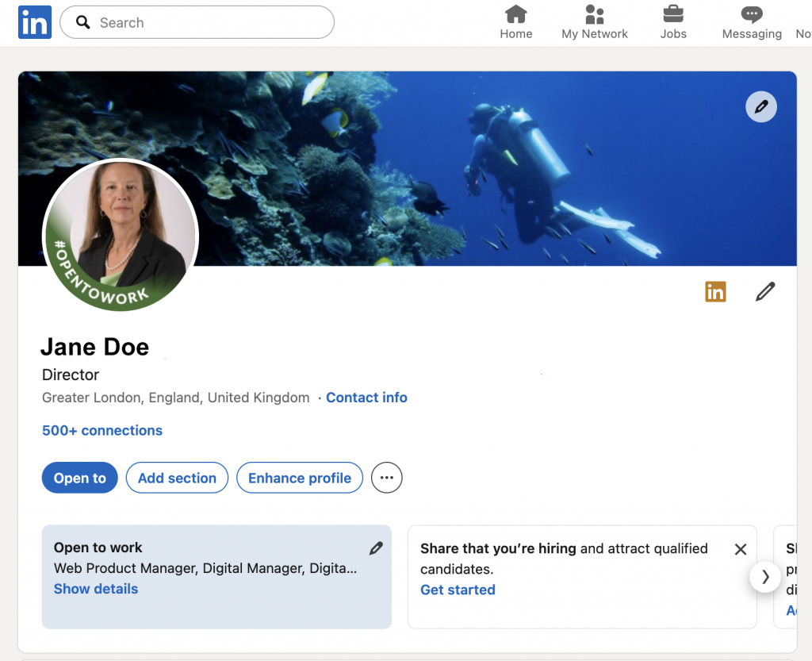Image resolution: width=812 pixels, height=661 pixels.
Task: Edit Open to work preferences pencil
Action: [x=376, y=548]
